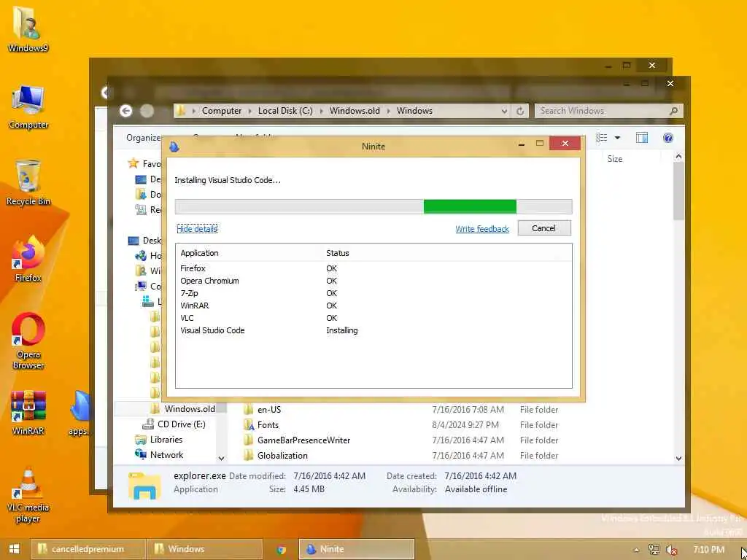Open the Organize menu in Explorer

pos(143,138)
